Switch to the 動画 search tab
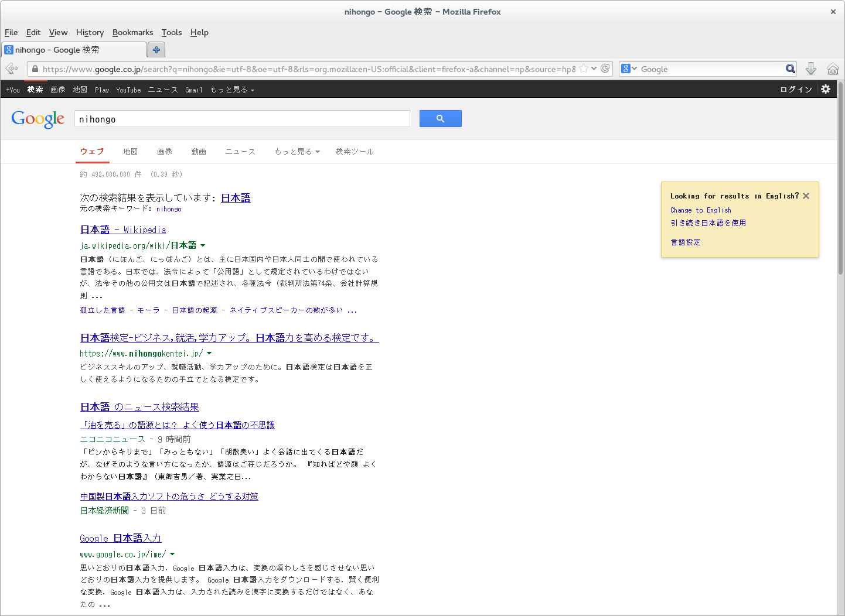Viewport: 845px width, 616px height. point(199,152)
